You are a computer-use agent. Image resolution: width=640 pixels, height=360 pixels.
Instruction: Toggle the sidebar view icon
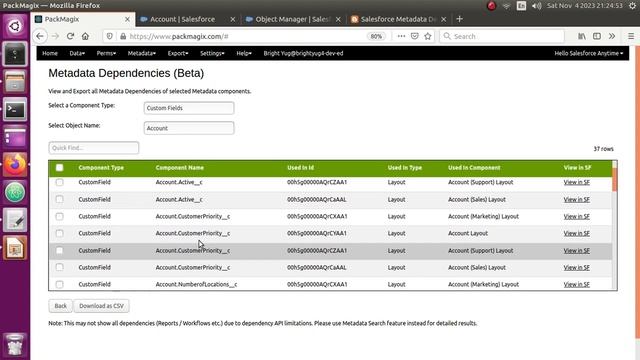coord(597,36)
